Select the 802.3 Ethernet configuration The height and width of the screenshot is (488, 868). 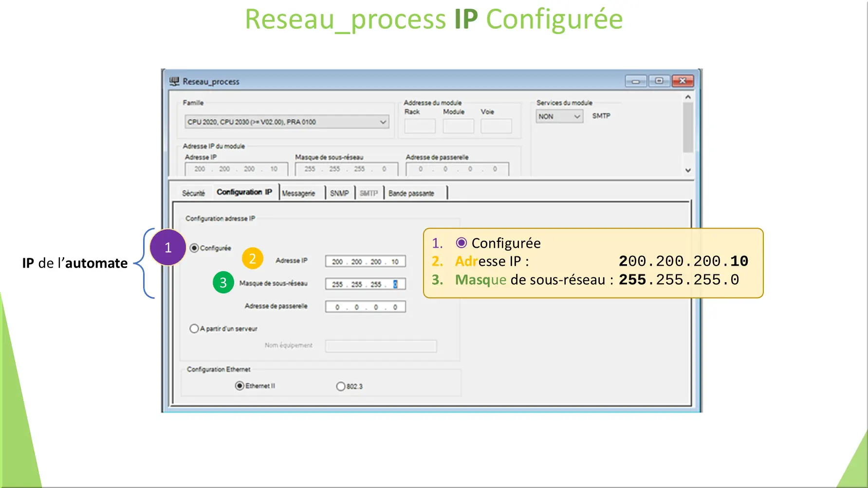click(x=341, y=385)
